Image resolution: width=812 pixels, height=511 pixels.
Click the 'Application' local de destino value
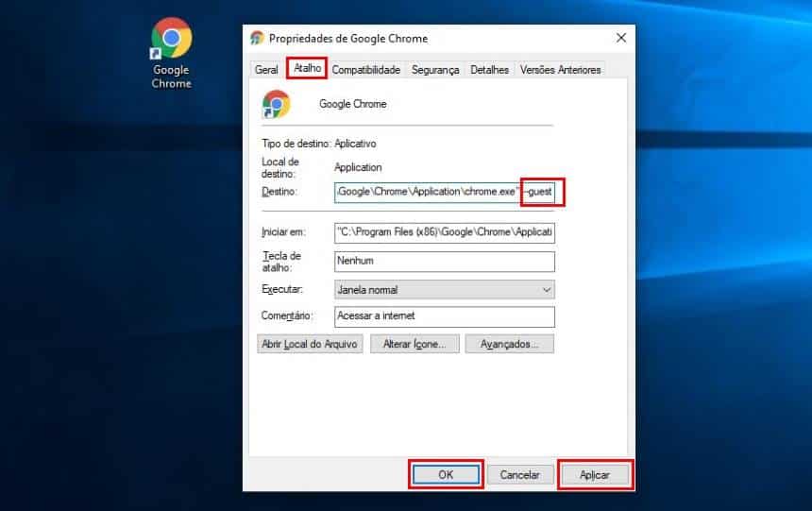pyautogui.click(x=358, y=167)
